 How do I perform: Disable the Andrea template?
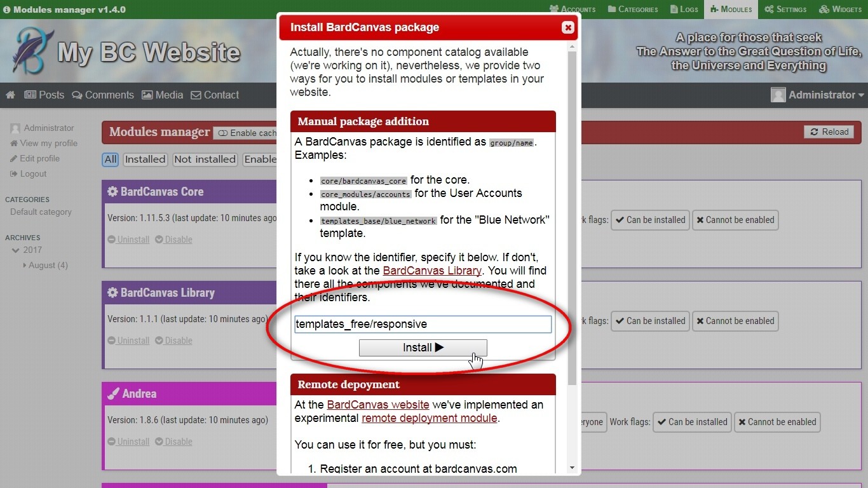(x=174, y=442)
